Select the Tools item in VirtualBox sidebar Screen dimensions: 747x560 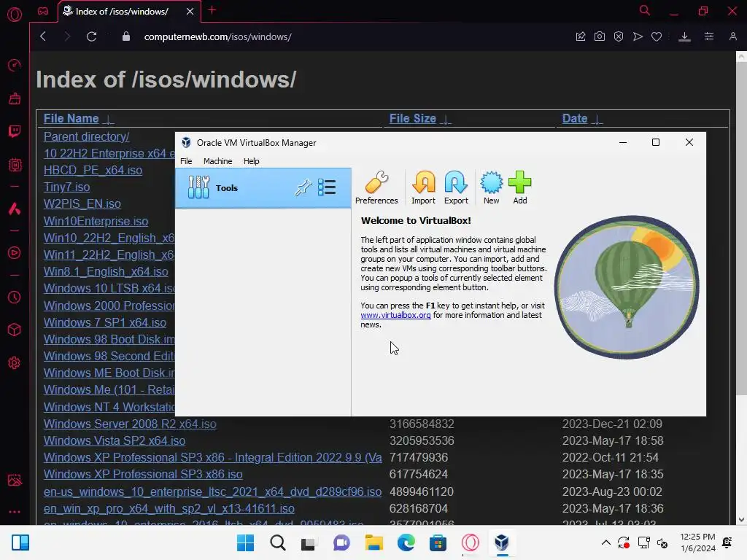click(263, 187)
